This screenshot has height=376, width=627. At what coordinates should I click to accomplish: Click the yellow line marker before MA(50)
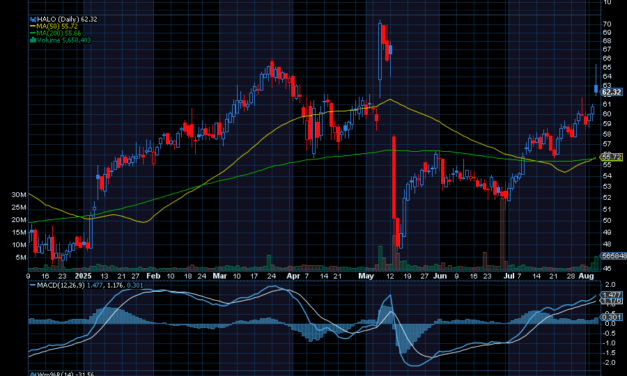click(x=33, y=26)
